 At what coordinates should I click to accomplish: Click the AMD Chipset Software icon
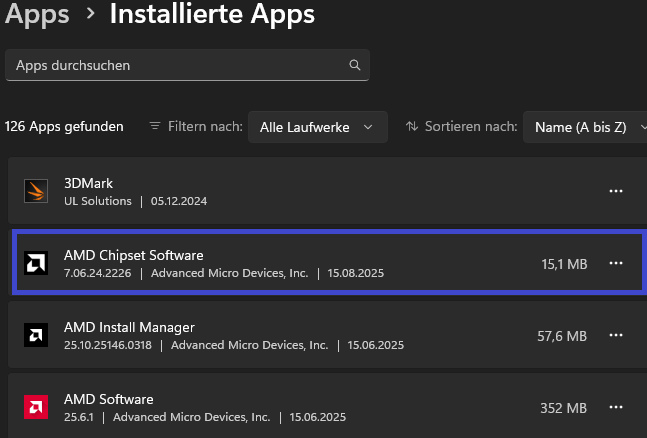[x=36, y=263]
